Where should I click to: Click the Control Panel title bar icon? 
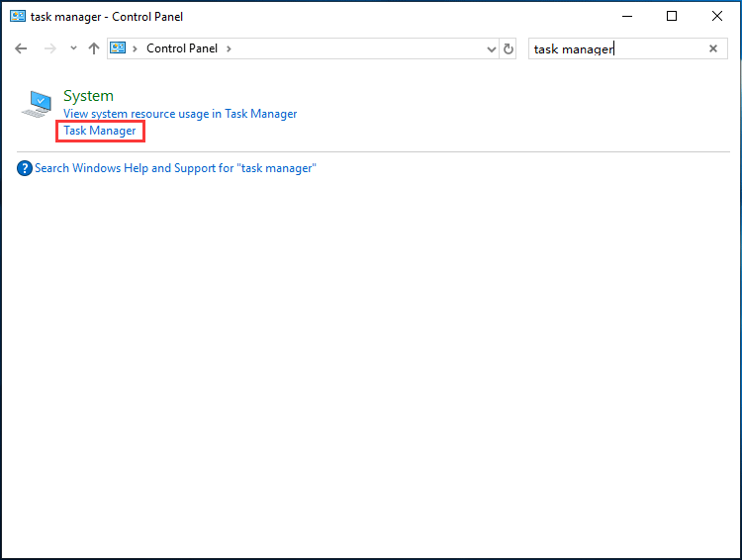pos(18,16)
